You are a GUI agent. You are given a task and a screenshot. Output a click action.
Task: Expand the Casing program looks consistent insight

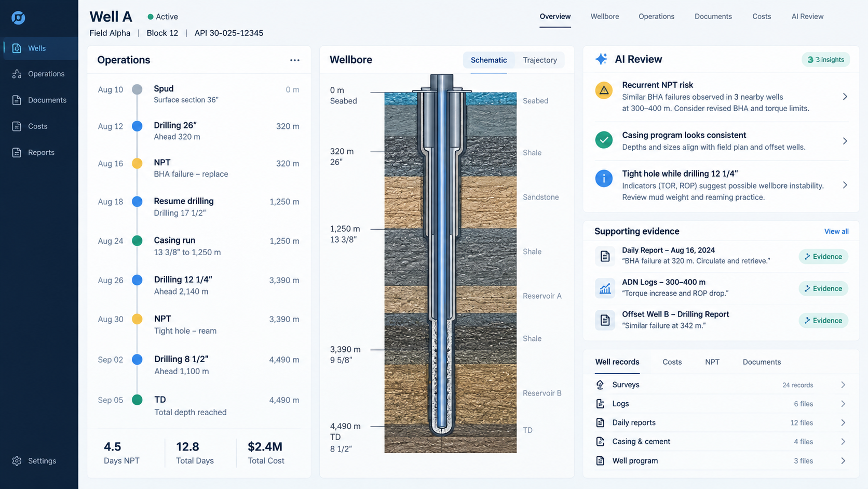845,141
